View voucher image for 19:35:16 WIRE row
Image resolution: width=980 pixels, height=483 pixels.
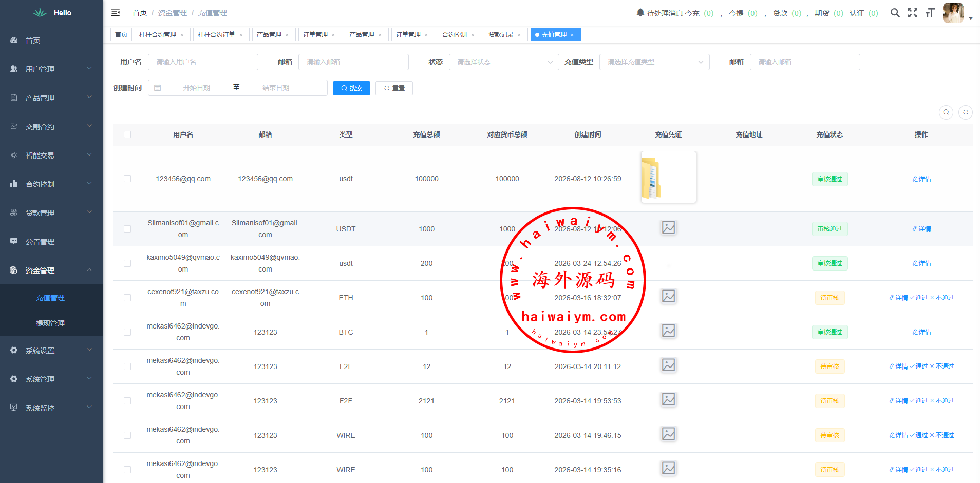point(668,468)
